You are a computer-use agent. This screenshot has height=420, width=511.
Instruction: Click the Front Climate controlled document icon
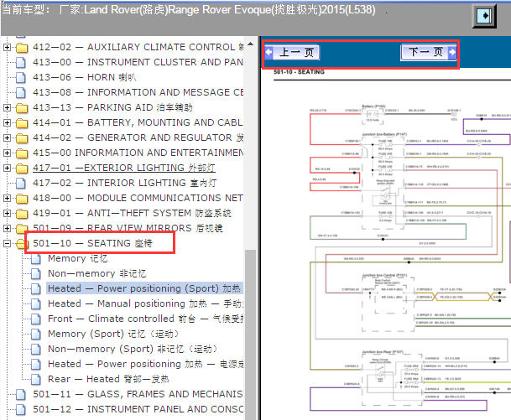click(x=36, y=319)
